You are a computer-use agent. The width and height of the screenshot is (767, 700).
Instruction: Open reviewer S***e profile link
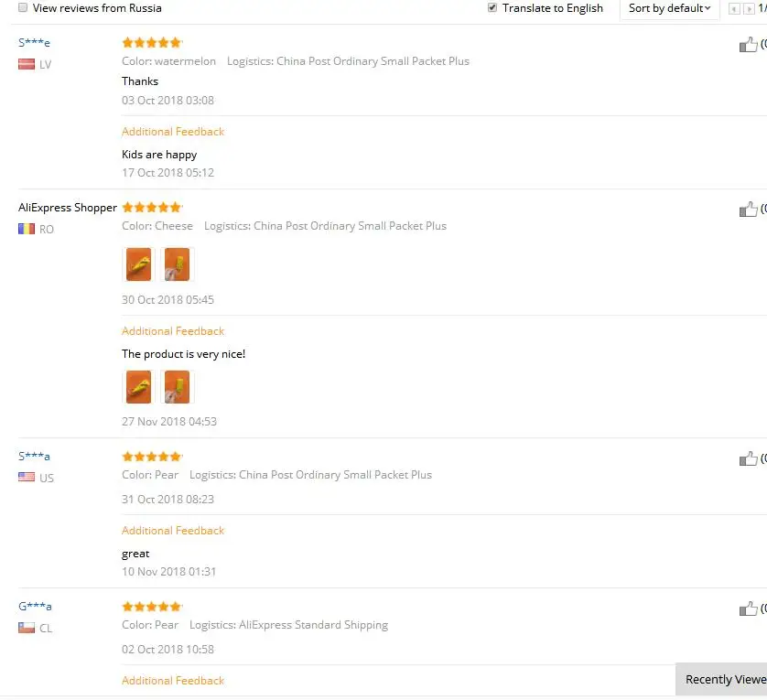coord(34,43)
